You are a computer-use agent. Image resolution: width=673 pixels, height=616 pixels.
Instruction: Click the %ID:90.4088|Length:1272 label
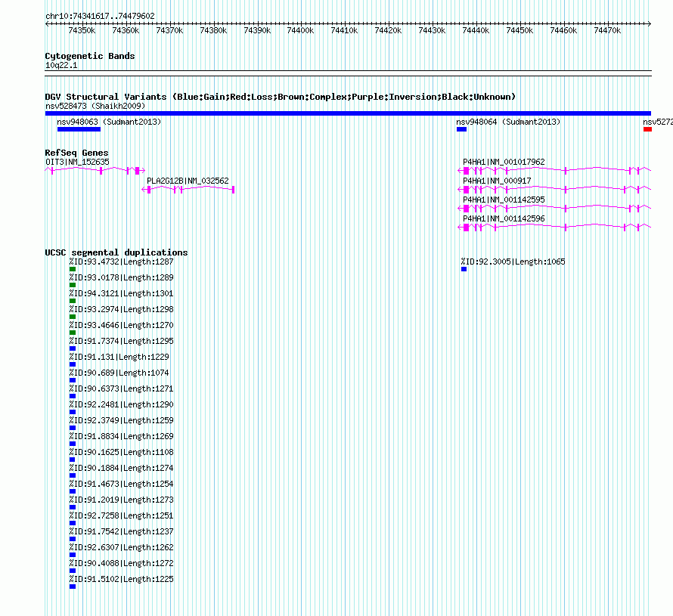point(122,563)
